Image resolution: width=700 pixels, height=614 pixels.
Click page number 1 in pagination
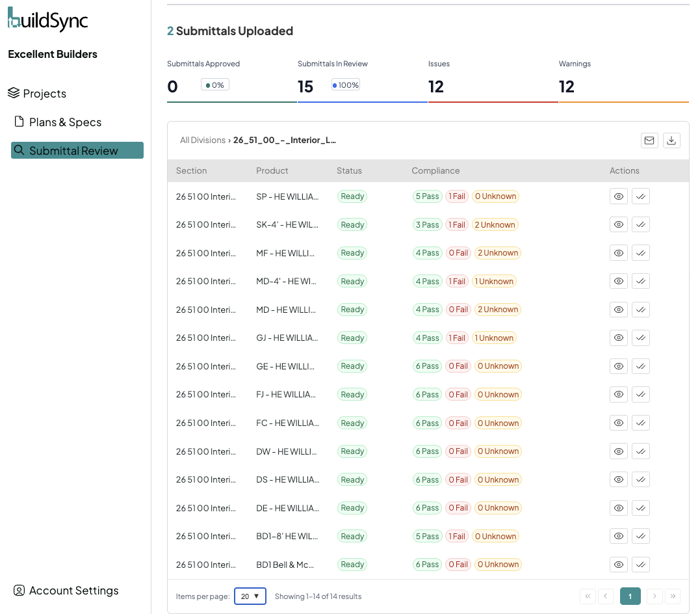(x=630, y=596)
